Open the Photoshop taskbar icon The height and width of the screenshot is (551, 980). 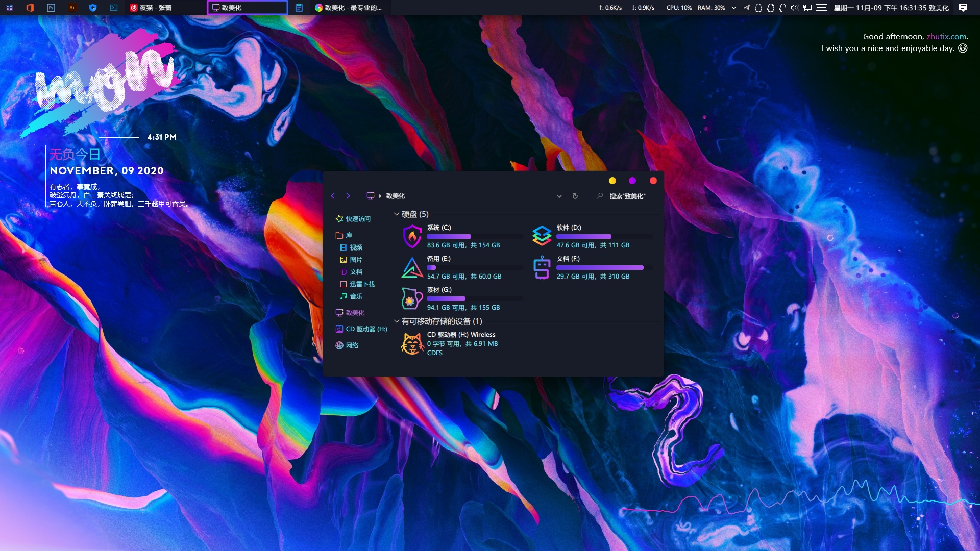[x=51, y=8]
